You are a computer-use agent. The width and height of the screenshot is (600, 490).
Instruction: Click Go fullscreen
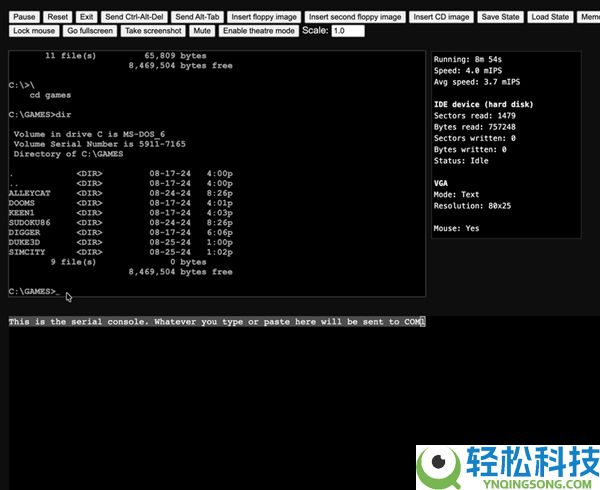click(x=91, y=31)
